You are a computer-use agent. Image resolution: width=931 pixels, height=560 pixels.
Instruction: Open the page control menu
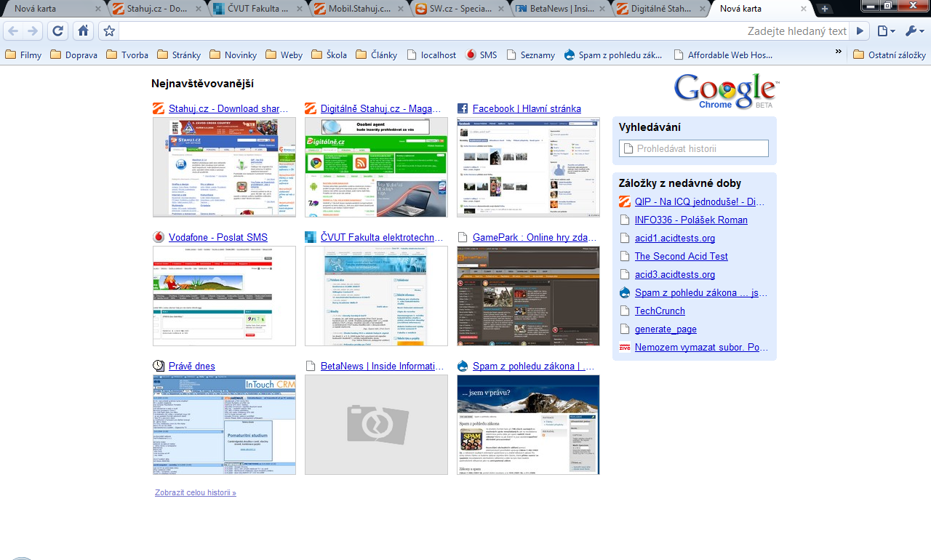pos(886,31)
